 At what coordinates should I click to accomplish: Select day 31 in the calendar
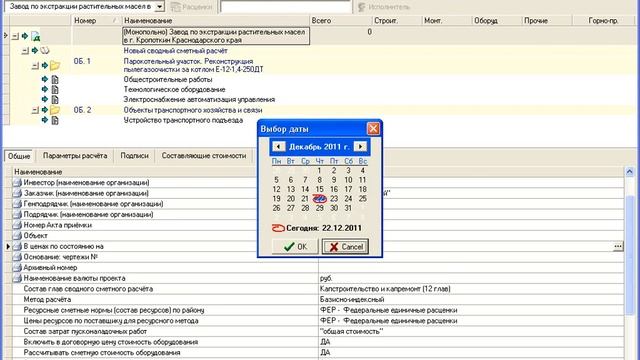tap(348, 208)
